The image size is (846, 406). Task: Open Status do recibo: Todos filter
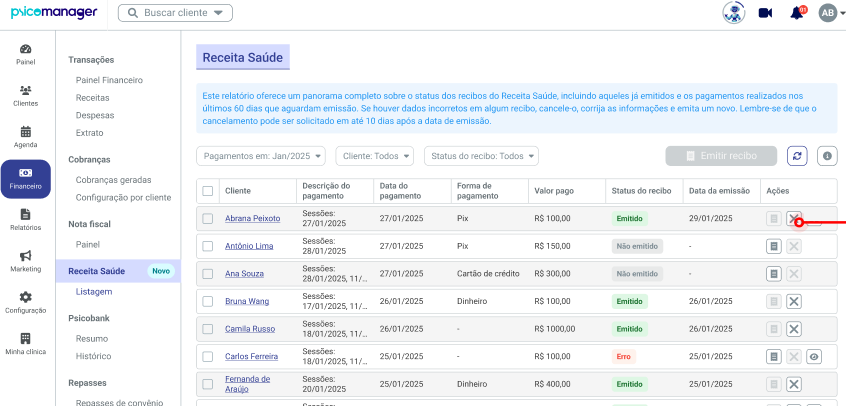tap(481, 156)
